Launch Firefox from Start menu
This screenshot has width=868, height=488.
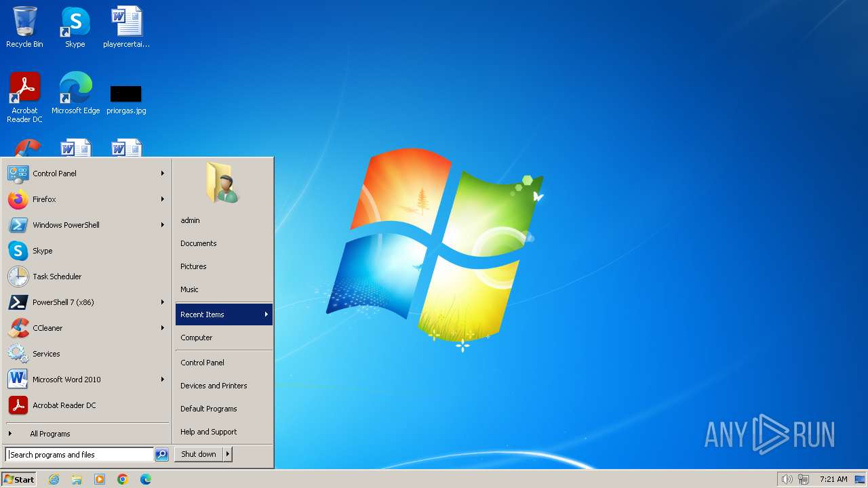point(87,199)
